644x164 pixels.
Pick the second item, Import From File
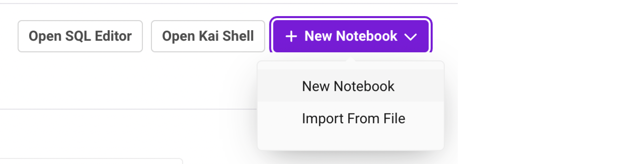353,118
